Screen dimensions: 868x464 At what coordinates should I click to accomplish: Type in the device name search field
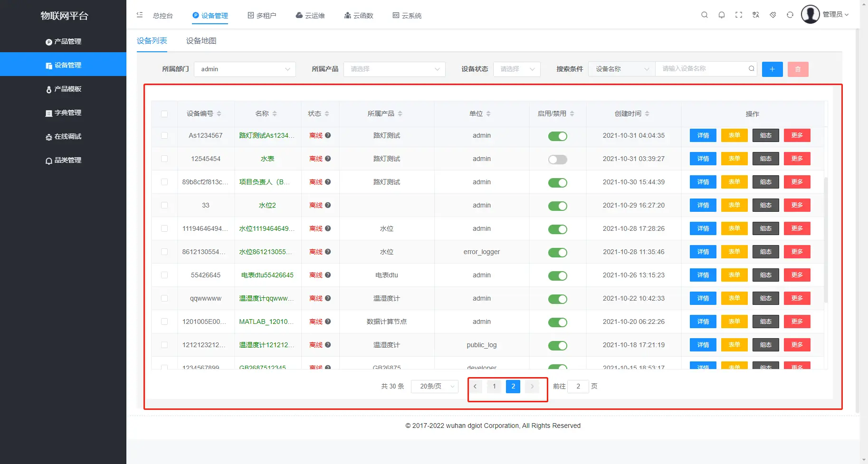point(703,69)
